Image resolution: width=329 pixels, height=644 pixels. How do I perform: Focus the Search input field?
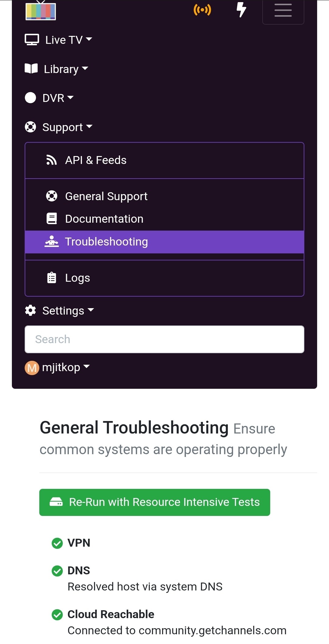(x=164, y=339)
